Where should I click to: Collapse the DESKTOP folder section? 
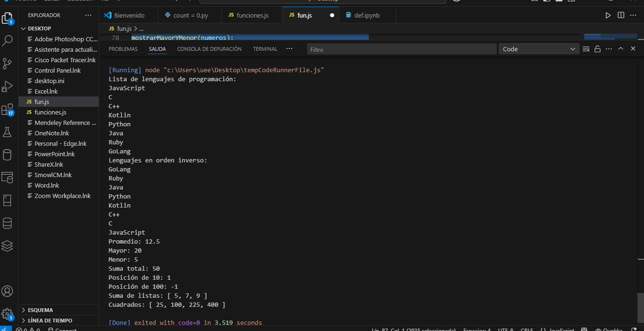tap(59, 28)
